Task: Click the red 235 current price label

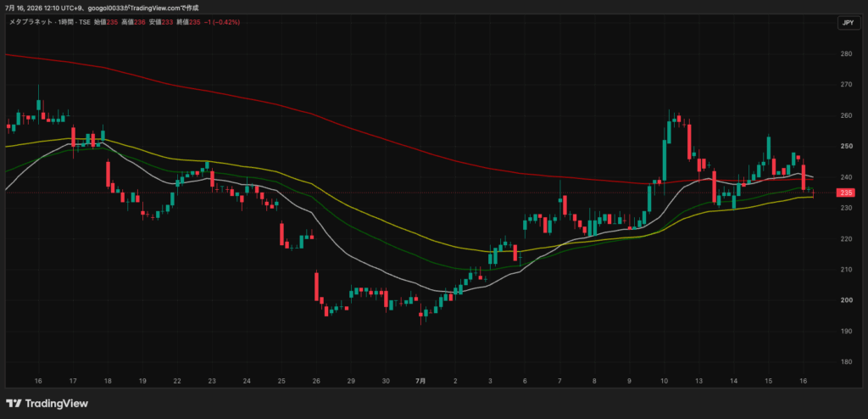Action: (846, 193)
